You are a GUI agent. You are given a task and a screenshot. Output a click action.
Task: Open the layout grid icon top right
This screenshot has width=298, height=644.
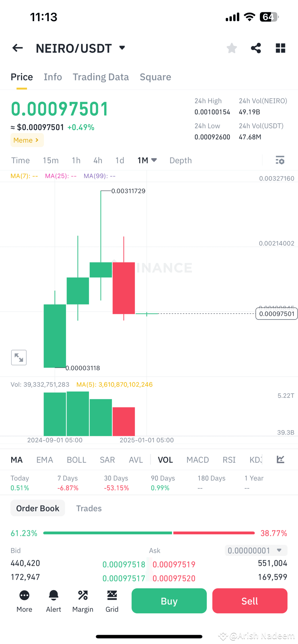click(x=280, y=48)
